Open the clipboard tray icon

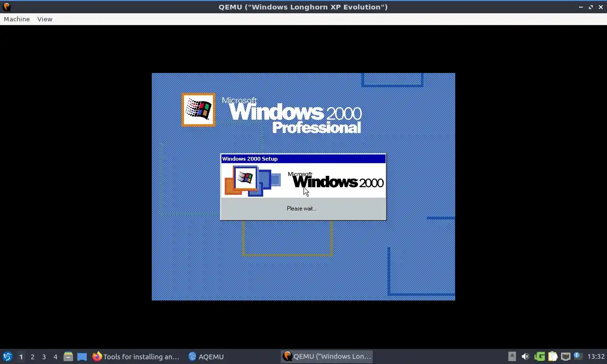tap(552, 356)
